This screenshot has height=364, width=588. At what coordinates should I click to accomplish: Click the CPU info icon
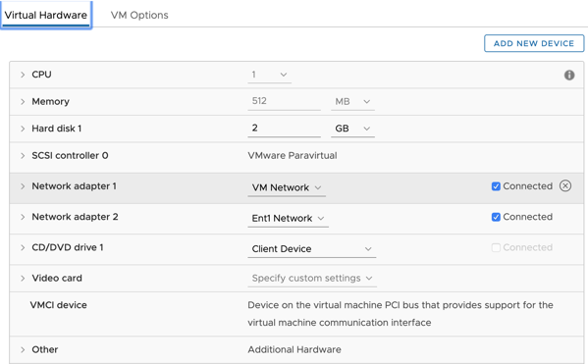click(x=569, y=75)
